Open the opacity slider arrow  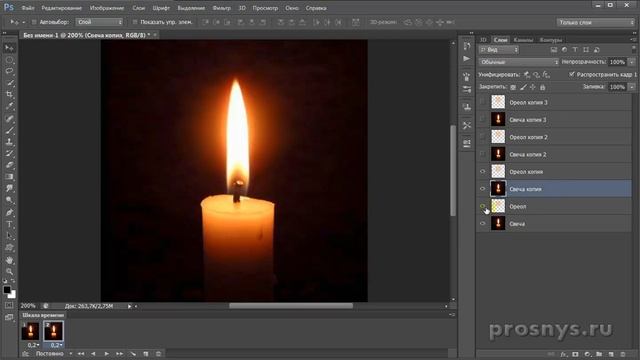tap(632, 62)
